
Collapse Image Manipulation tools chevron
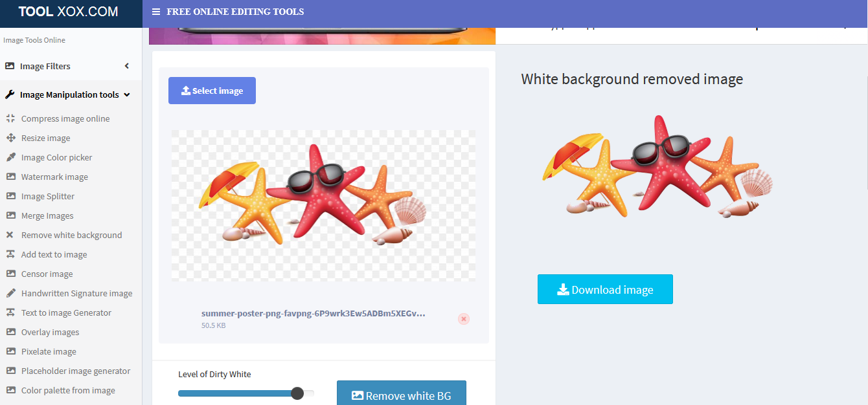point(127,94)
